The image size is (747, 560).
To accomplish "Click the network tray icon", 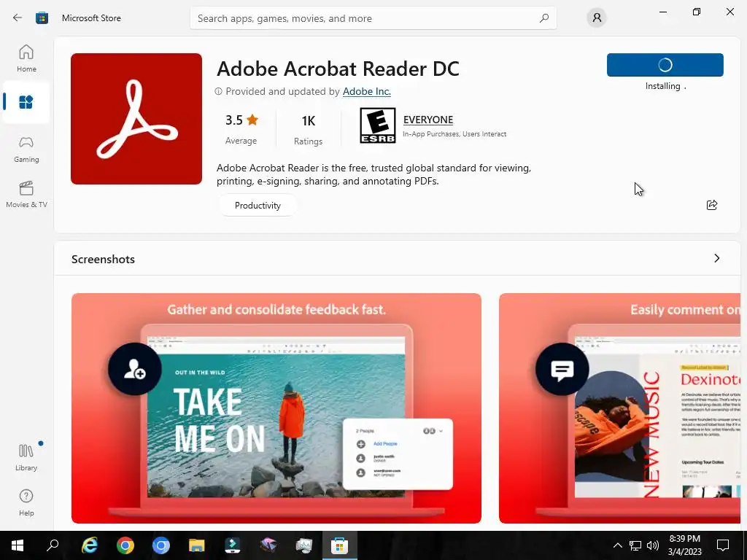I will (x=635, y=545).
